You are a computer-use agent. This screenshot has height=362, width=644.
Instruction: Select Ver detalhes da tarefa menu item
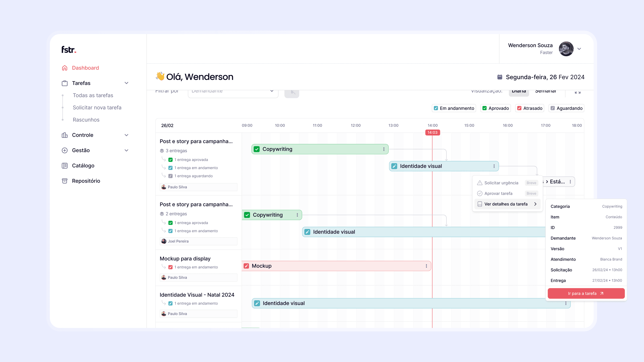(507, 204)
